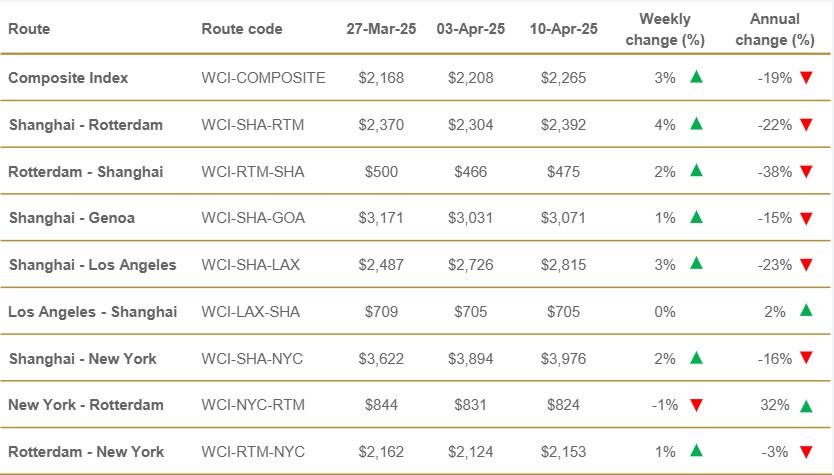Click green annual arrow in Los Angeles - Shanghai row
Screen dimensions: 834x475
(x=806, y=311)
